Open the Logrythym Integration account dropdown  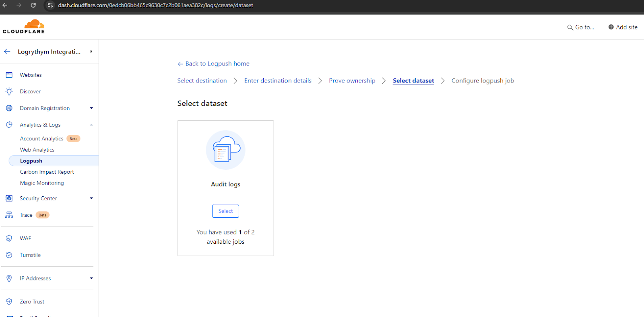tap(91, 51)
